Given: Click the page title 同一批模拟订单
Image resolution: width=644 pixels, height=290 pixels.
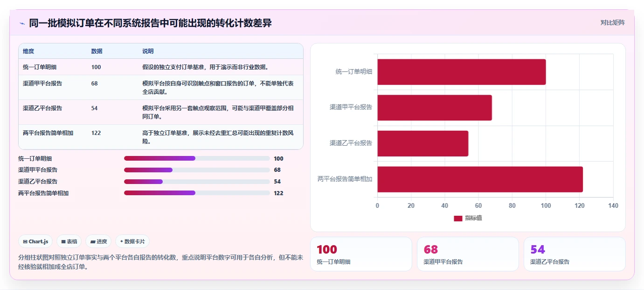Looking at the screenshot, I should pyautogui.click(x=150, y=23).
